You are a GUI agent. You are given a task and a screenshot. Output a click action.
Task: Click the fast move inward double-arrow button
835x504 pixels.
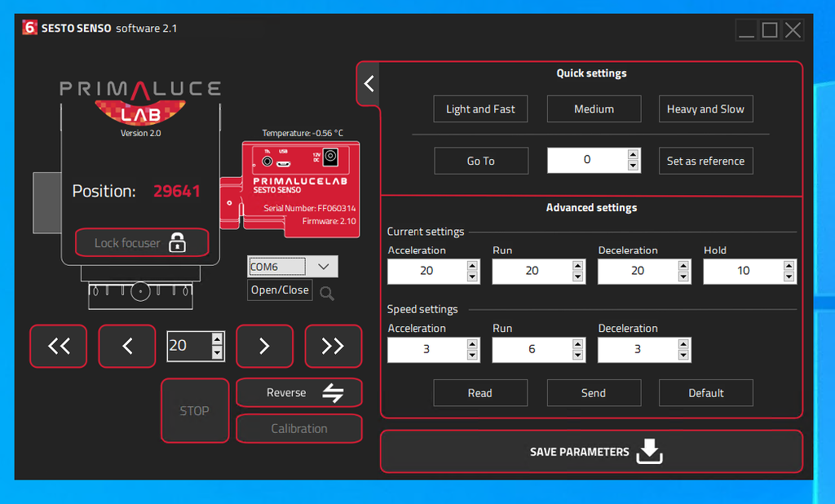point(59,347)
